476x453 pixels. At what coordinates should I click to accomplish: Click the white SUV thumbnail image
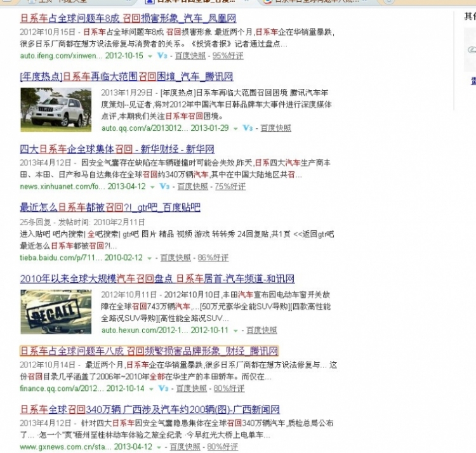pyautogui.click(x=56, y=110)
